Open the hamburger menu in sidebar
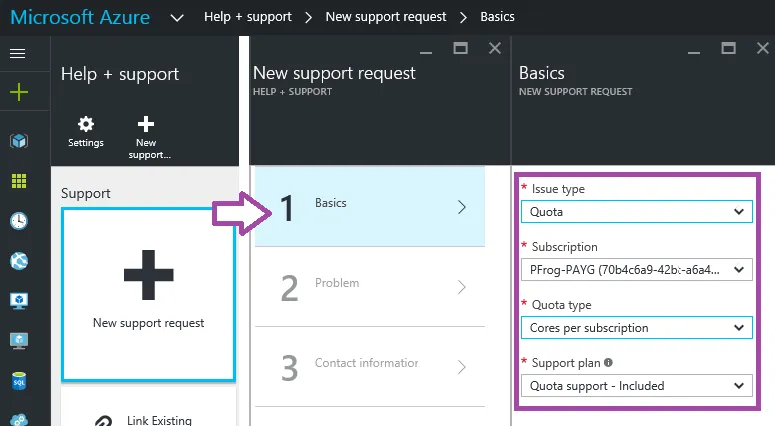Image resolution: width=775 pixels, height=426 pixels. pos(17,53)
